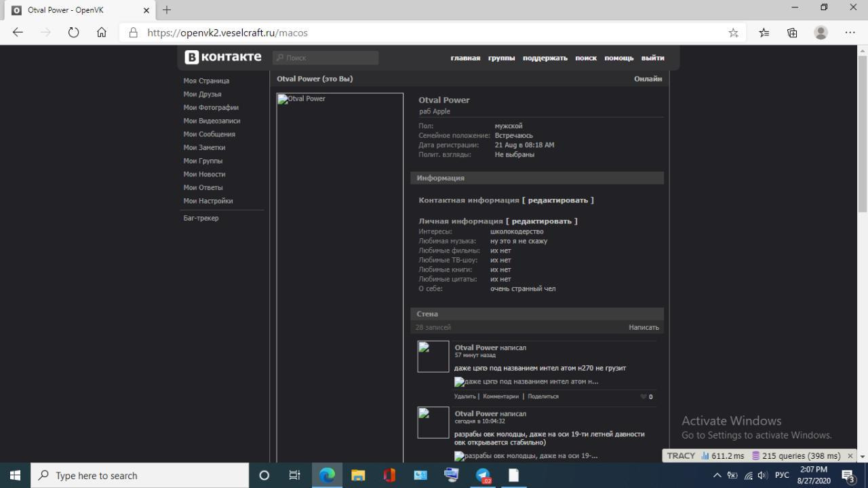Open Edge settings and more menu
Image resolution: width=868 pixels, height=488 pixels.
coord(850,33)
